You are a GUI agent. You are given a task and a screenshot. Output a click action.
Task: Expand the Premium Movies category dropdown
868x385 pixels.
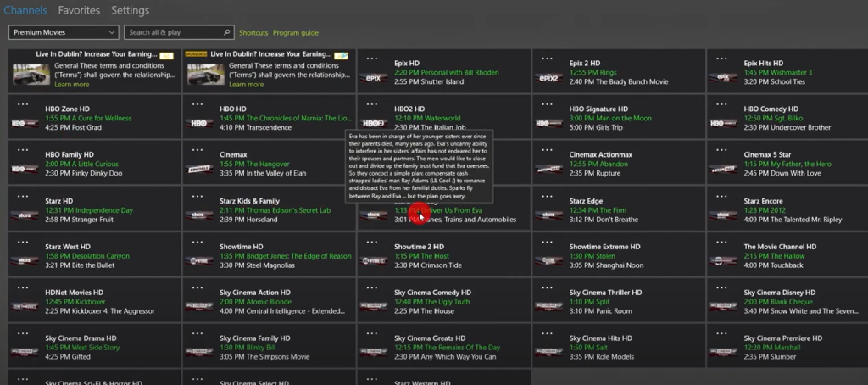[x=64, y=33]
